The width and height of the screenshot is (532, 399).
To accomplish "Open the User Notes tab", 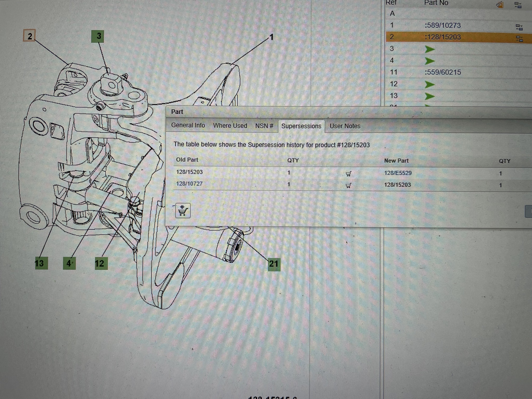I will pos(345,126).
